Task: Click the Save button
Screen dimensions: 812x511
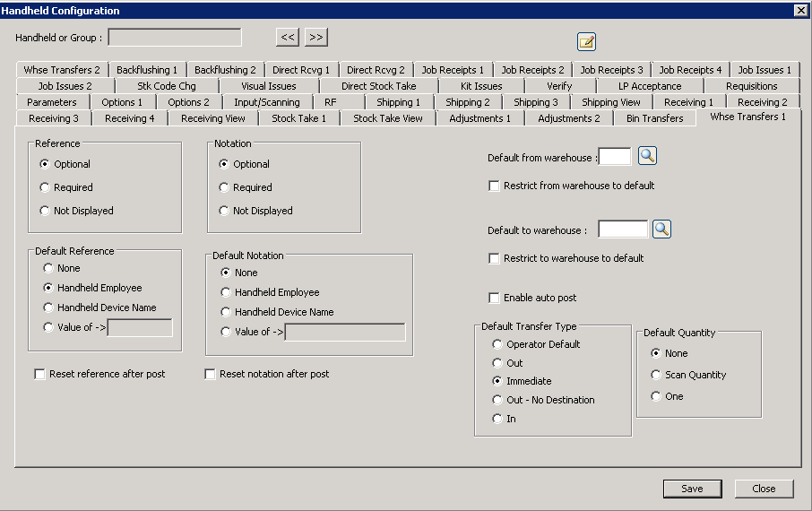Action: pyautogui.click(x=692, y=489)
